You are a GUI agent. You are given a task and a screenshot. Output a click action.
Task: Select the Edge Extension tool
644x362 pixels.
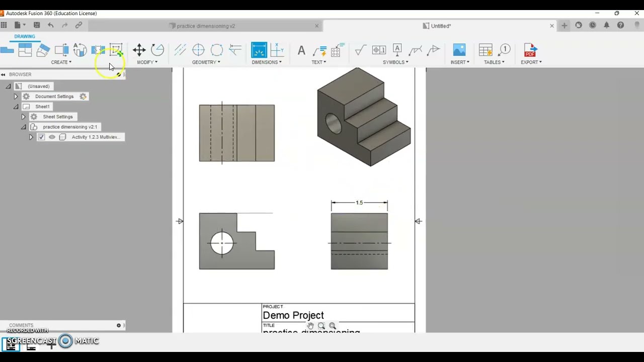235,50
